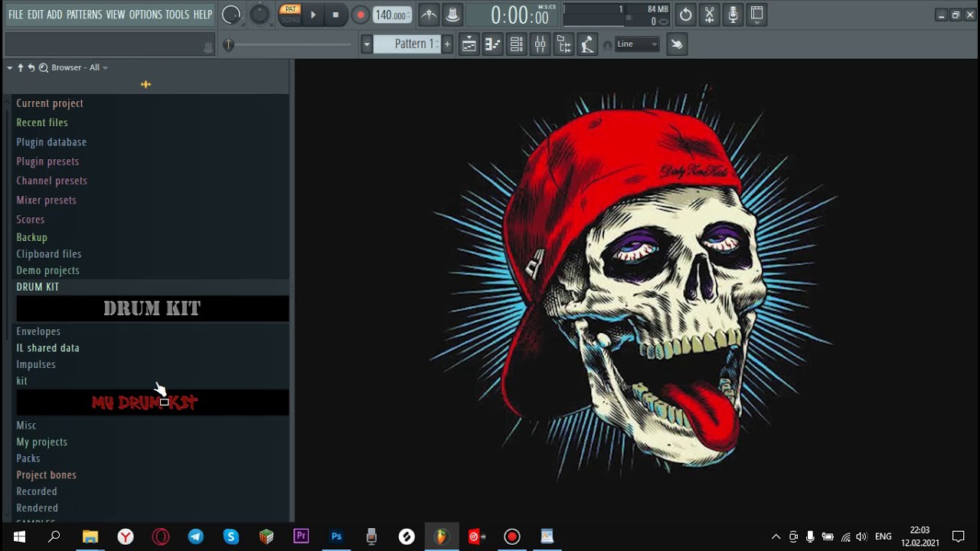Open the PATTERNS menu
Image resolution: width=980 pixels, height=551 pixels.
[84, 15]
